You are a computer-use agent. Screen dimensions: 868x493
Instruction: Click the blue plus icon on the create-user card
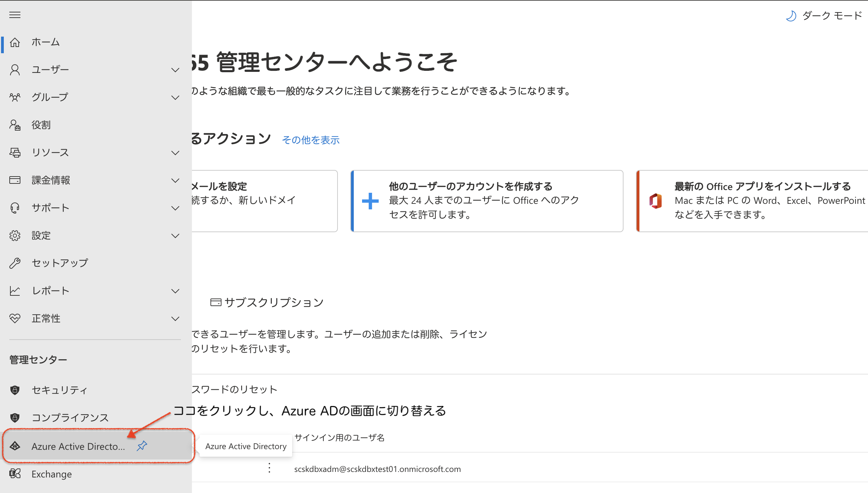(370, 201)
